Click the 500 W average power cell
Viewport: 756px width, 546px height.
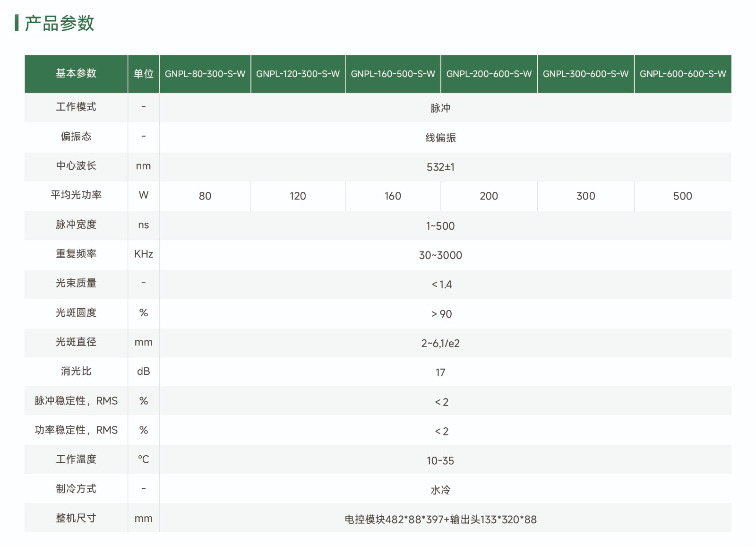(x=682, y=196)
